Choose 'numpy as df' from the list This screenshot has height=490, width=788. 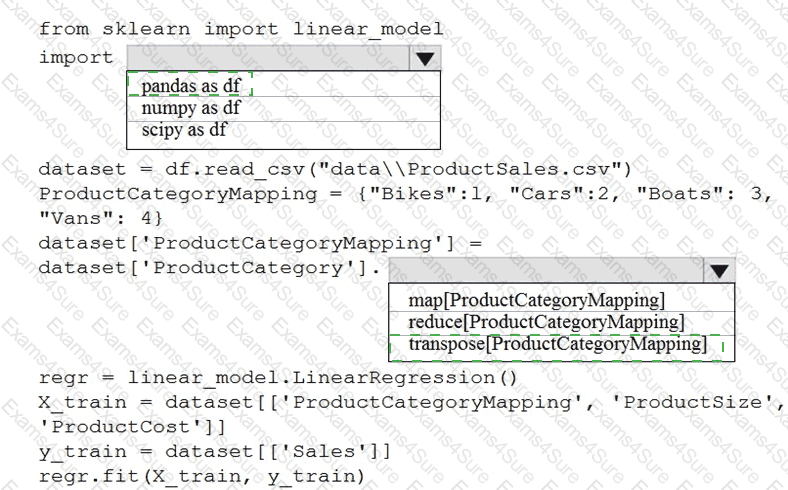190,108
